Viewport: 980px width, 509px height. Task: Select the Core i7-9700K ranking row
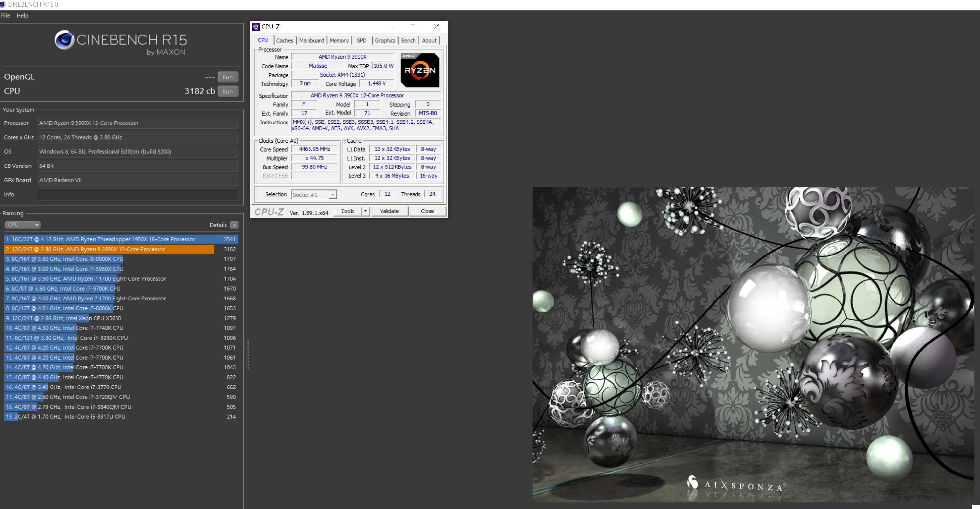(121, 289)
